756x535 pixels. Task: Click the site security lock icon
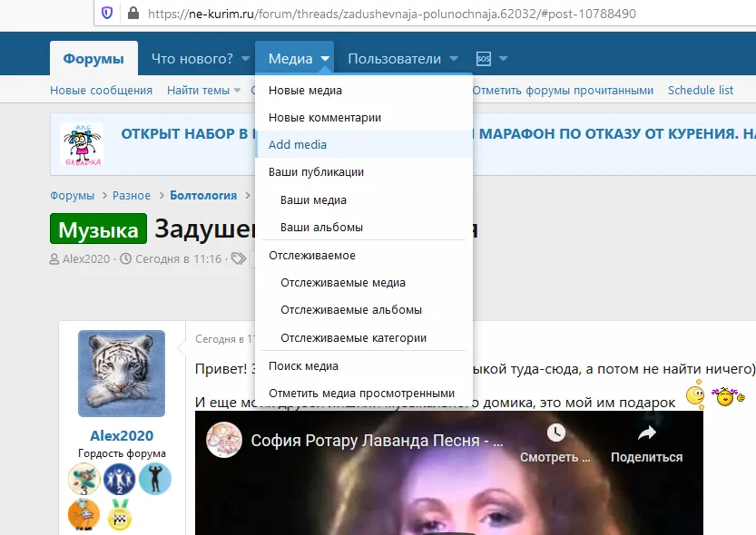pyautogui.click(x=133, y=14)
